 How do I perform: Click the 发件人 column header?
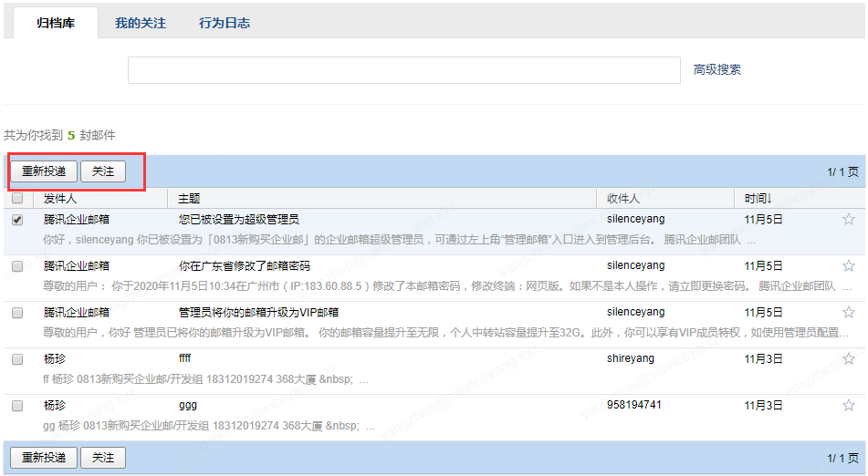tap(60, 198)
